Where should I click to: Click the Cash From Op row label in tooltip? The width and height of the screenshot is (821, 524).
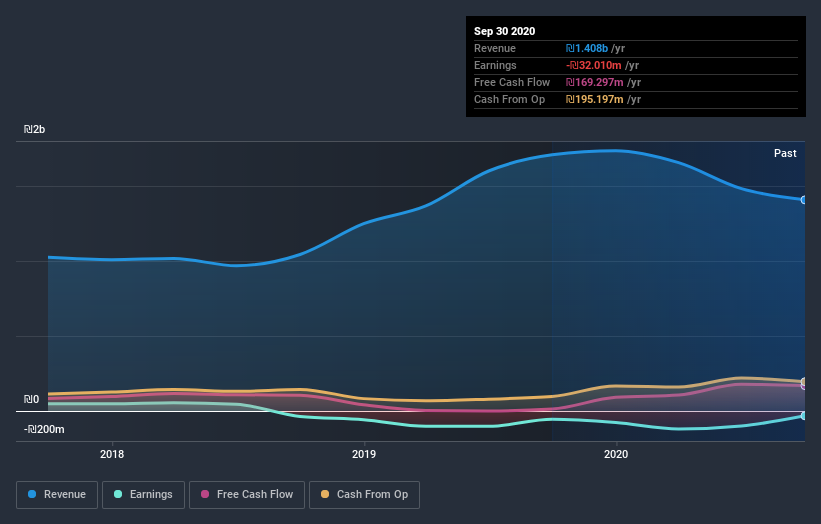click(x=509, y=99)
